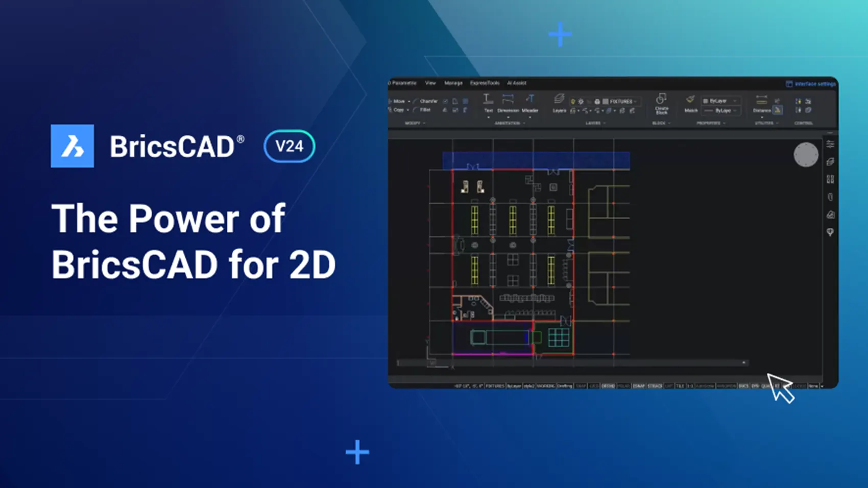Image resolution: width=868 pixels, height=488 pixels.
Task: Expand the Dimension tool dropdown arrow
Action: (508, 117)
